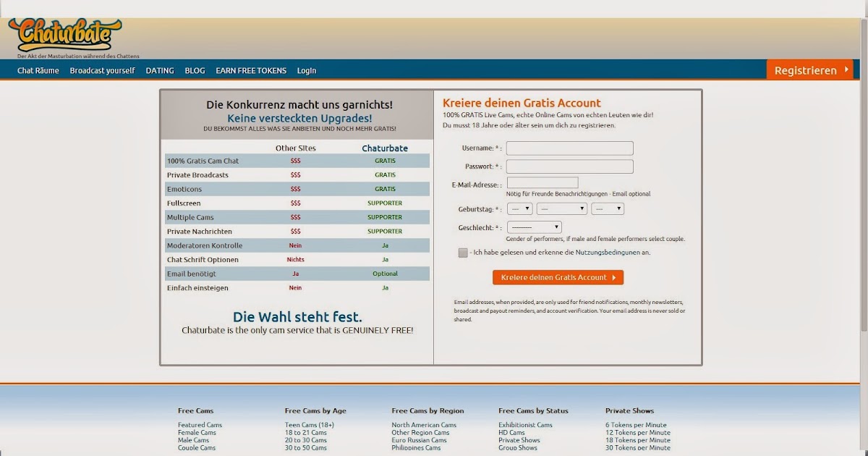This screenshot has height=456, width=868.
Task: Open Other Region Cams link
Action: pos(420,433)
